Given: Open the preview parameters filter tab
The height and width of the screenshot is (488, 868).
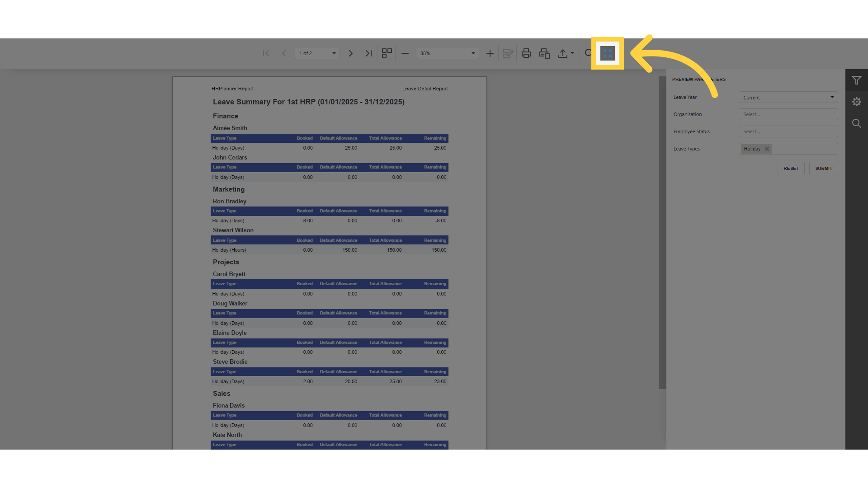Looking at the screenshot, I should click(x=856, y=80).
